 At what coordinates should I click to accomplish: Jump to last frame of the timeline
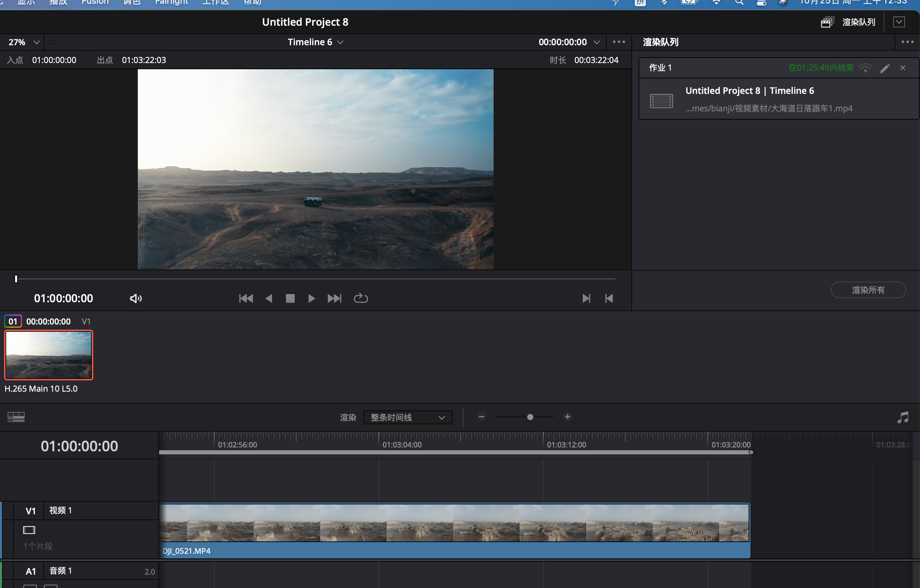[x=334, y=298]
